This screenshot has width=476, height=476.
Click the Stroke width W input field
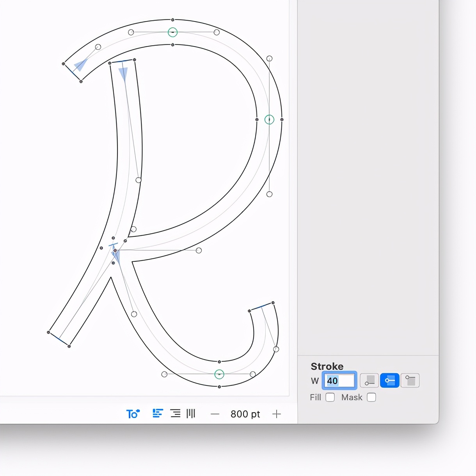(339, 380)
